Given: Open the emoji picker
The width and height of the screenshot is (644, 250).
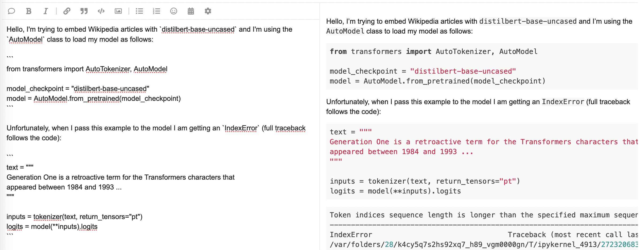Looking at the screenshot, I should (173, 11).
